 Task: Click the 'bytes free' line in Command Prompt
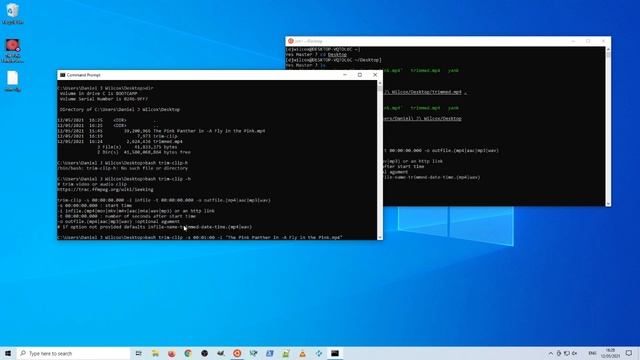[144, 152]
